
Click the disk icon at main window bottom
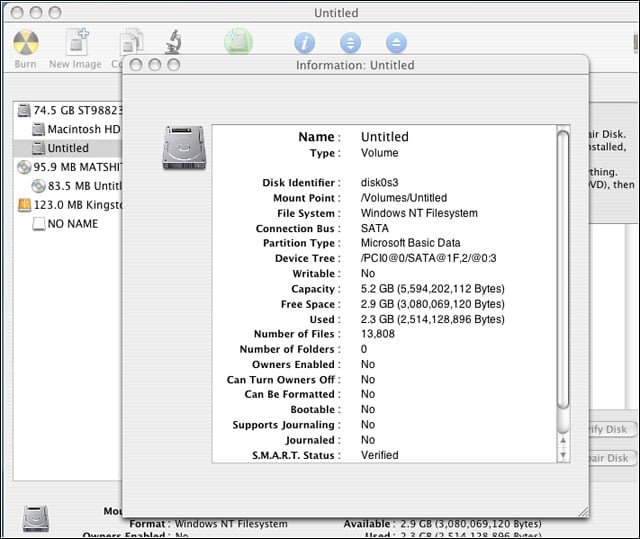click(36, 519)
